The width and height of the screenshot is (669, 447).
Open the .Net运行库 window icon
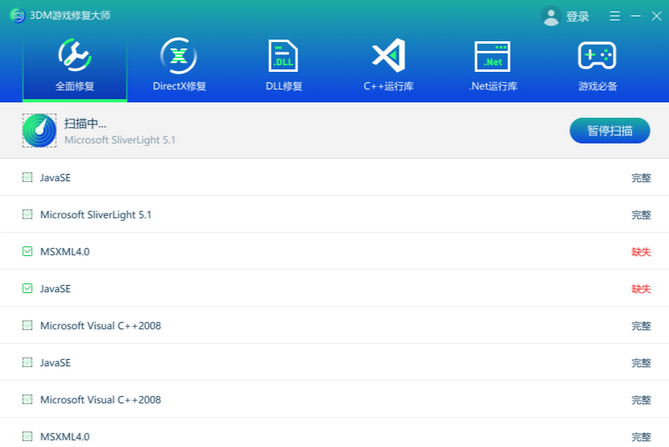(492, 55)
